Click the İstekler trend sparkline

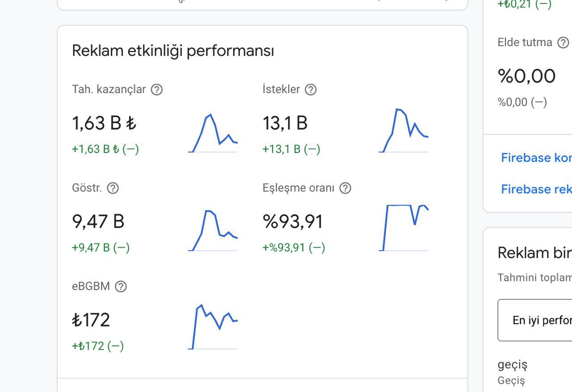(x=404, y=131)
